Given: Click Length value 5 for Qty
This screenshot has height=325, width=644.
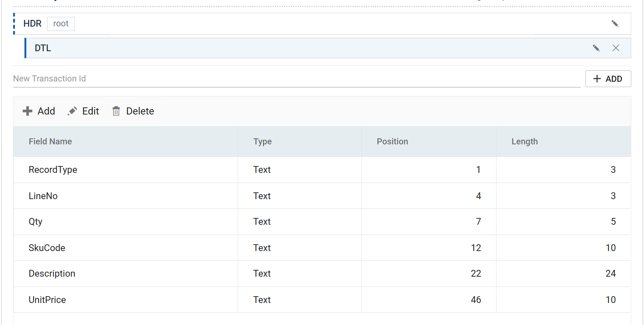Looking at the screenshot, I should click(613, 222).
